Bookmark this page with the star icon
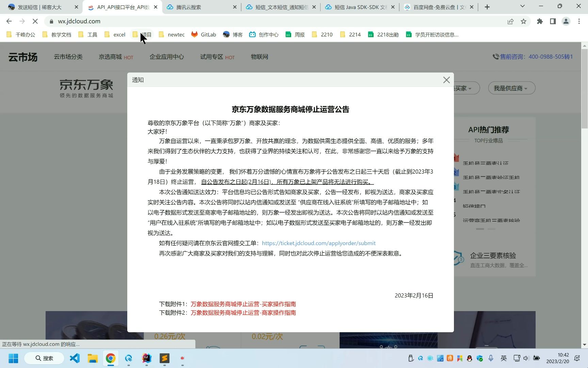The height and width of the screenshot is (368, 588). pyautogui.click(x=523, y=21)
